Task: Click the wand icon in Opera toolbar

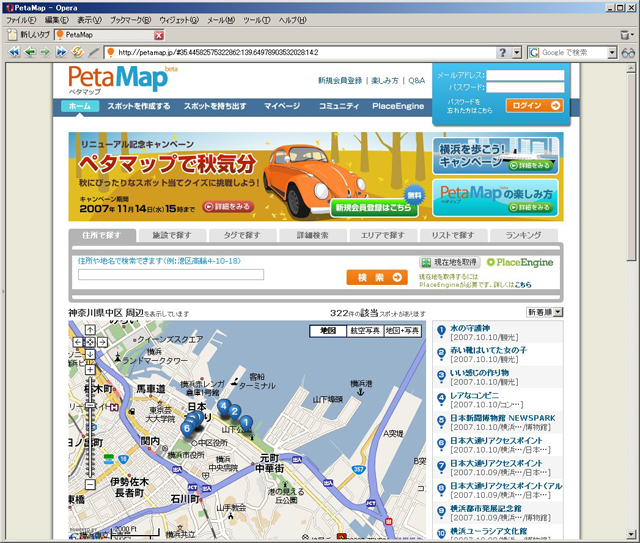Action: 93,52
